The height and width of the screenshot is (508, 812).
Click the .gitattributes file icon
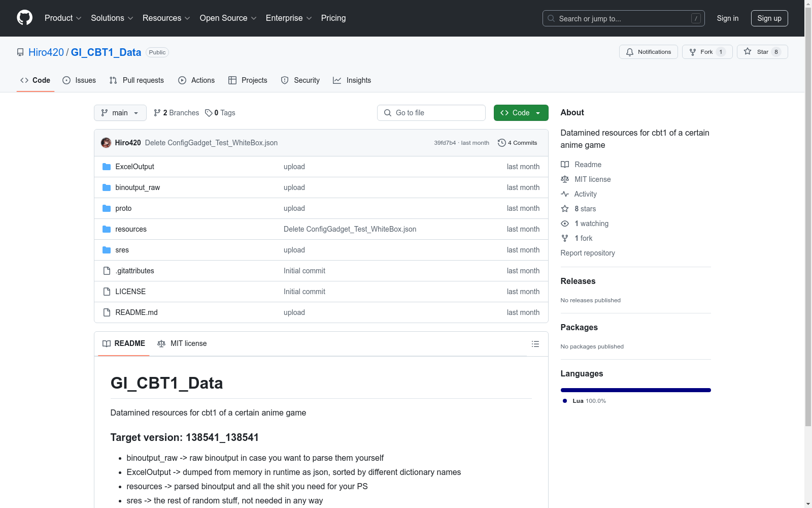tap(107, 271)
